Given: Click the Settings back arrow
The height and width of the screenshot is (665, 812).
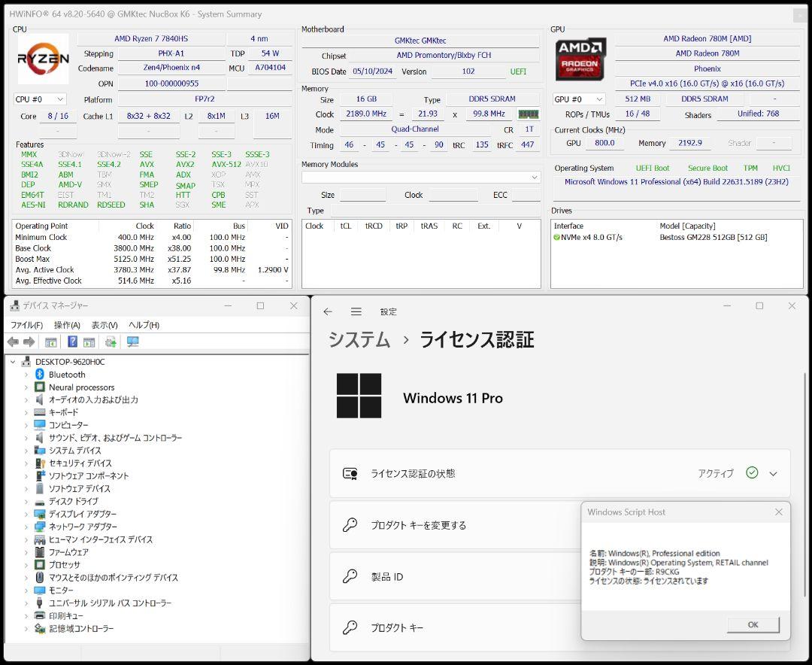Looking at the screenshot, I should tap(327, 311).
